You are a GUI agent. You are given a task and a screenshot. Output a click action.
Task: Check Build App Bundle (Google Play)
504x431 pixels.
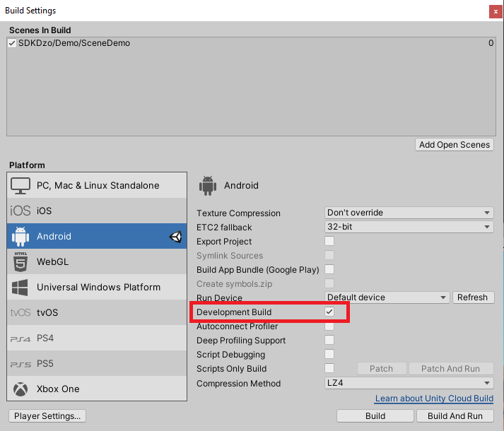329,269
